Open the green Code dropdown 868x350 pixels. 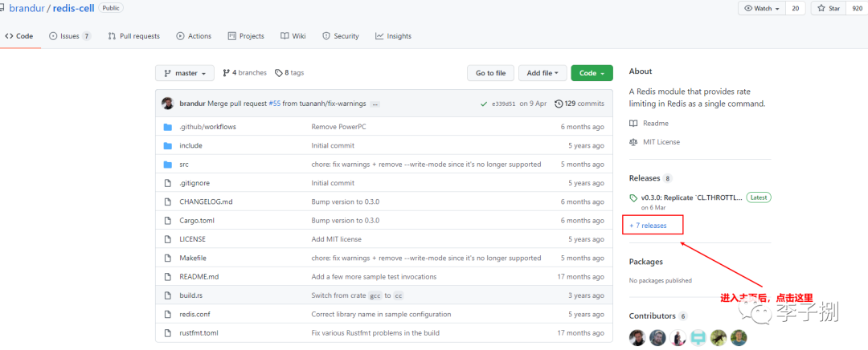coord(592,73)
